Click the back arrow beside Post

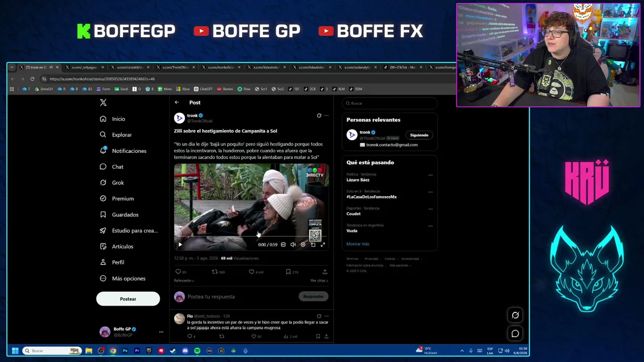click(177, 103)
